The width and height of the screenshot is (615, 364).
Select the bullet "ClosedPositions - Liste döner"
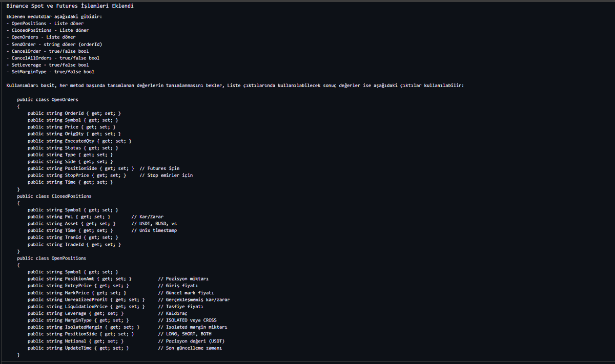coord(48,30)
